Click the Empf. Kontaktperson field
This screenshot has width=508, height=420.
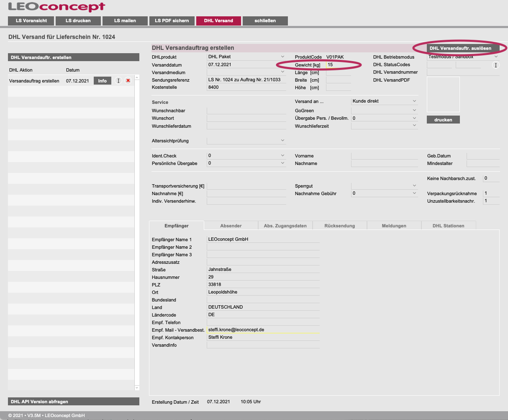click(x=263, y=337)
